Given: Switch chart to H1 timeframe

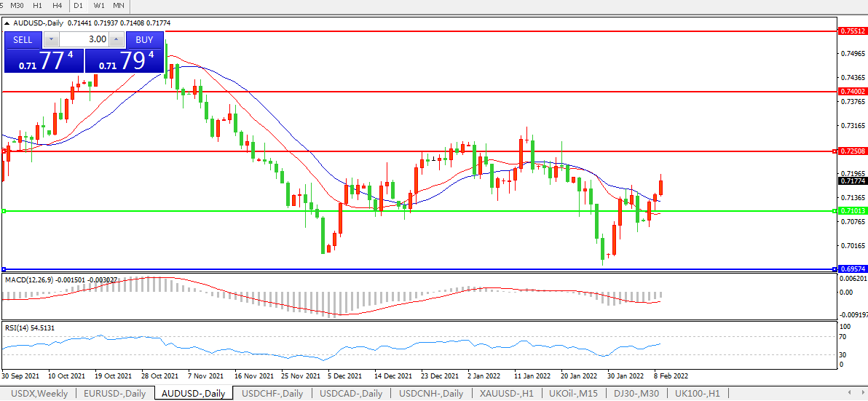Looking at the screenshot, I should [38, 6].
